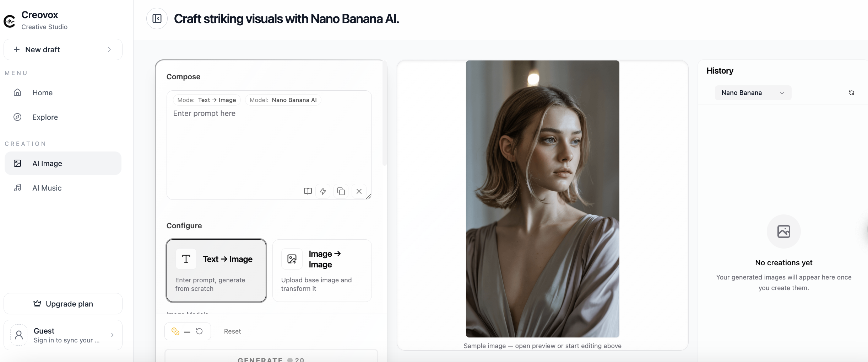Collapse the sidebar using the panel icon
868x362 pixels.
coord(157,18)
